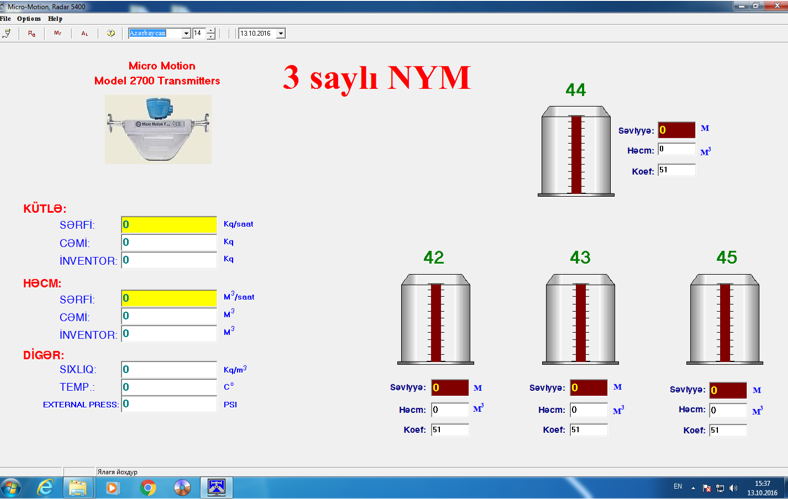Click the Micro Motion flowmeter image
The width and height of the screenshot is (788, 499).
tap(158, 129)
